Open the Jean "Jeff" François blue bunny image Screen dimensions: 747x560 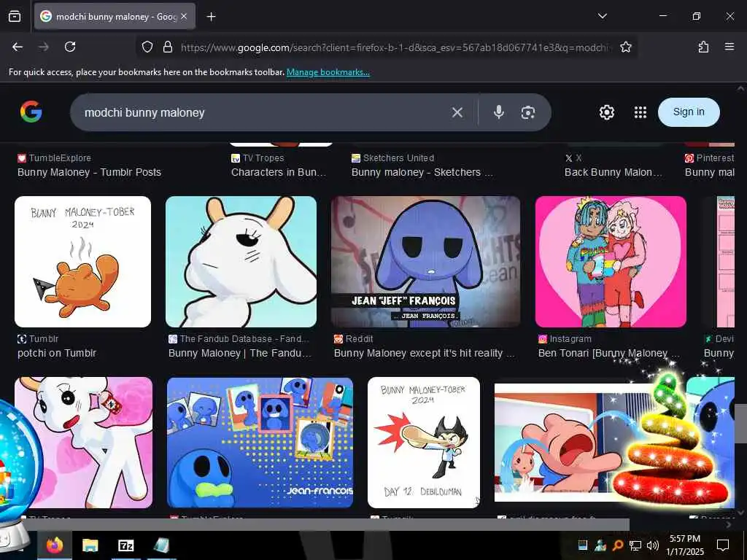click(x=425, y=262)
